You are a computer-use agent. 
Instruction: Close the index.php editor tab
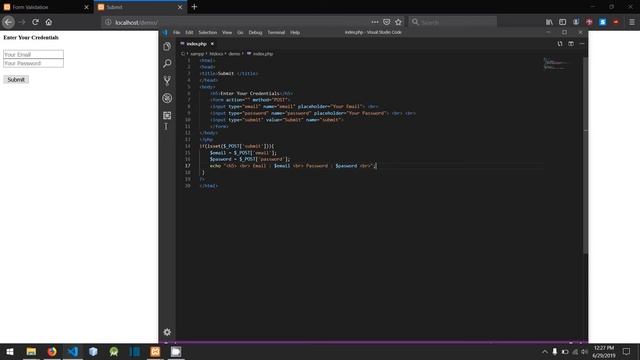pyautogui.click(x=212, y=44)
